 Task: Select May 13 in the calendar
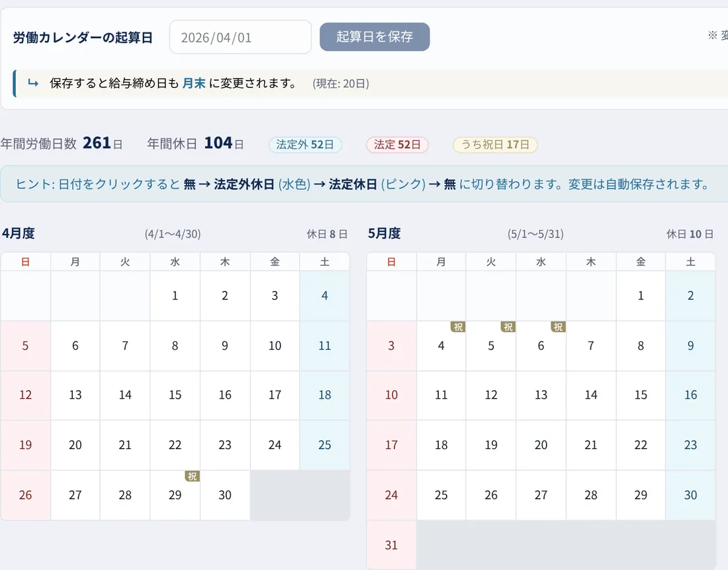click(541, 395)
